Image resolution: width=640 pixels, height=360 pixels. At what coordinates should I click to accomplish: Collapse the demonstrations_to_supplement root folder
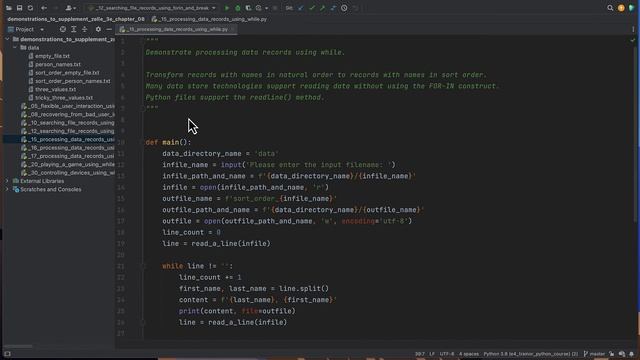point(7,39)
